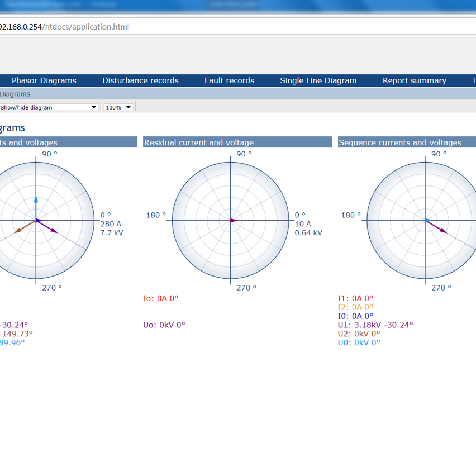This screenshot has height=476, width=476.
Task: Open Fault records tab
Action: click(x=229, y=80)
